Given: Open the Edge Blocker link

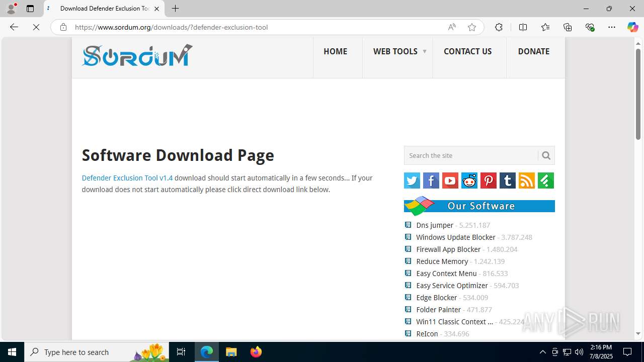Looking at the screenshot, I should (x=437, y=298).
